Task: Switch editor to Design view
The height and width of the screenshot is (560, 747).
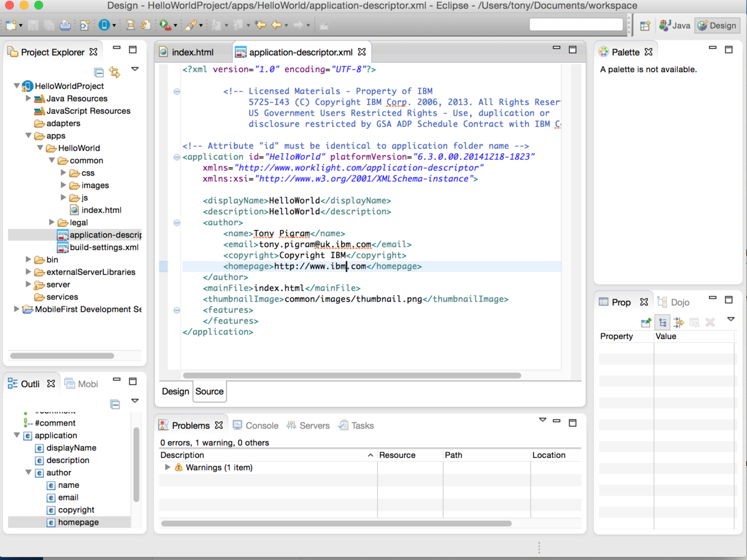Action: point(176,391)
